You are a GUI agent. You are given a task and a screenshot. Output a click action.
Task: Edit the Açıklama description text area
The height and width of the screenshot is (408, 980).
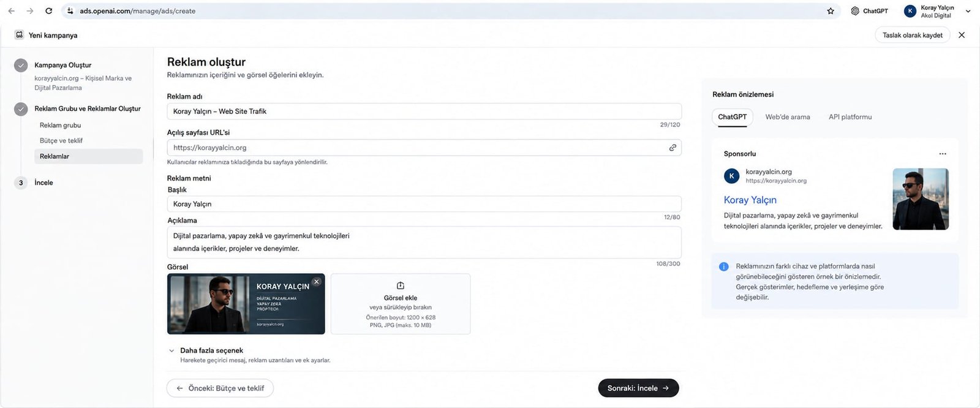pyautogui.click(x=424, y=242)
